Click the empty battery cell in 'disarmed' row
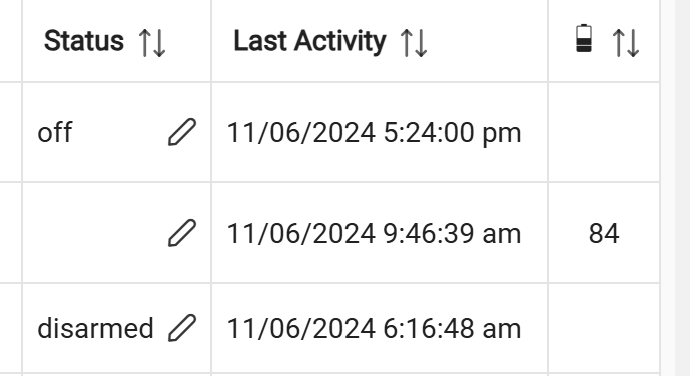The width and height of the screenshot is (690, 376). click(x=604, y=328)
